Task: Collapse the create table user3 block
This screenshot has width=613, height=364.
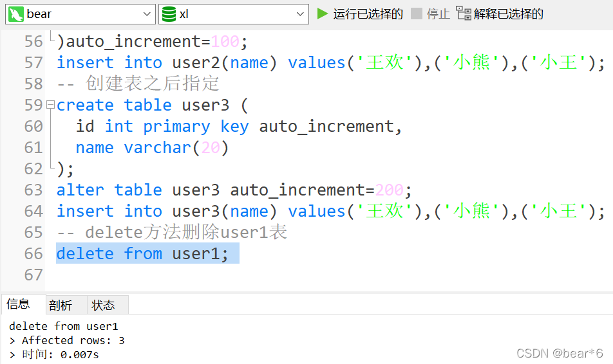Action: click(50, 105)
